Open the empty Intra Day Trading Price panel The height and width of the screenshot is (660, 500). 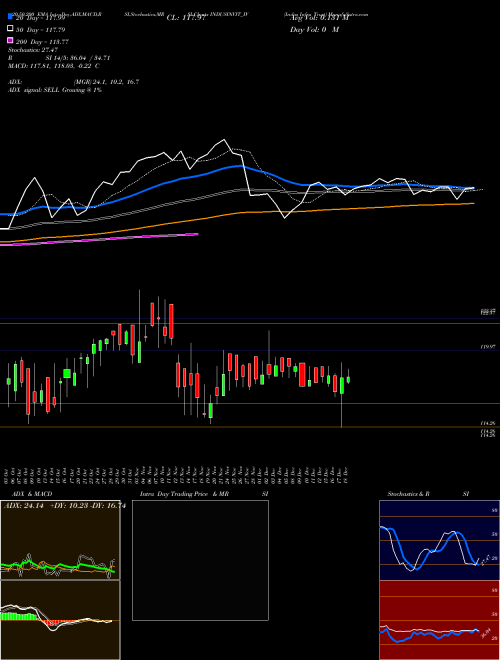[200, 560]
